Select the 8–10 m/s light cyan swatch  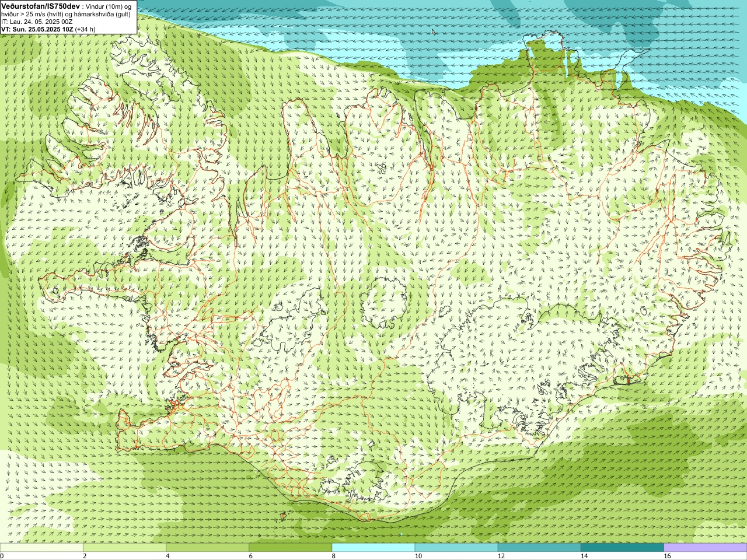pyautogui.click(x=373, y=548)
